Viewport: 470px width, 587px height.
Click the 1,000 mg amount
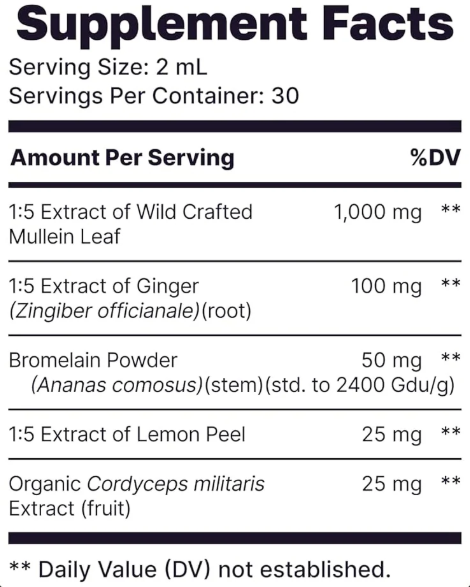click(x=377, y=212)
